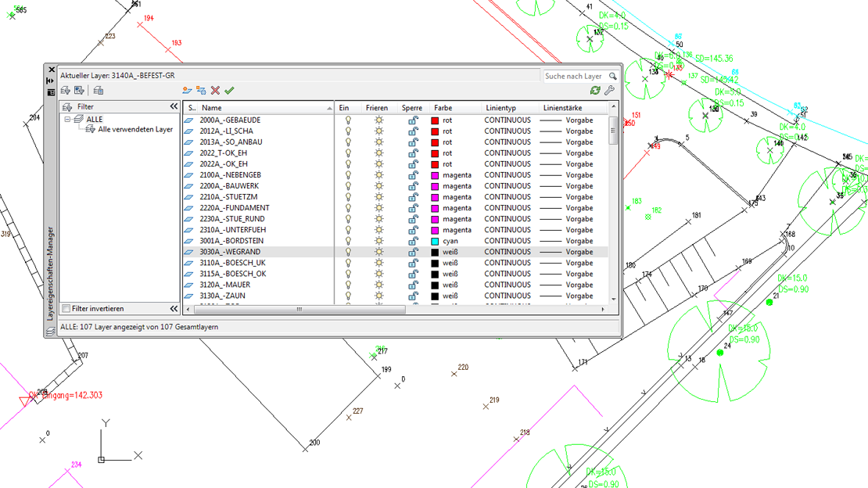This screenshot has height=488, width=868.
Task: Select the 2310A_-UNTERFUEH layer name
Action: click(x=232, y=230)
